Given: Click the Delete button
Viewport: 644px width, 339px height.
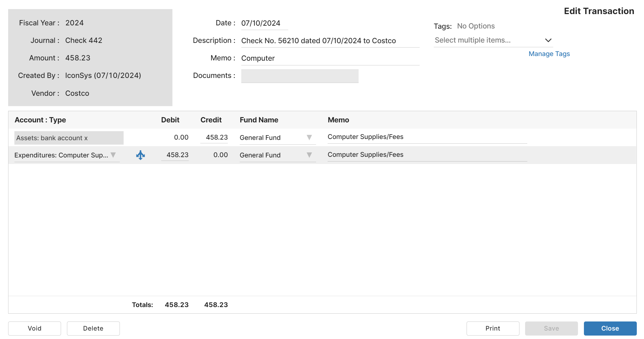Looking at the screenshot, I should click(x=93, y=328).
